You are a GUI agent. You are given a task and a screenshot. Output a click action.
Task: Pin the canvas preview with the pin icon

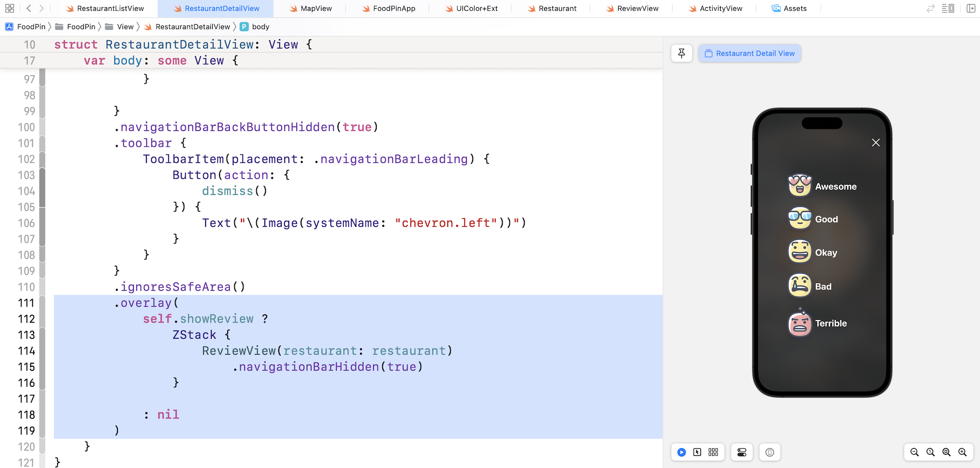[x=681, y=53]
